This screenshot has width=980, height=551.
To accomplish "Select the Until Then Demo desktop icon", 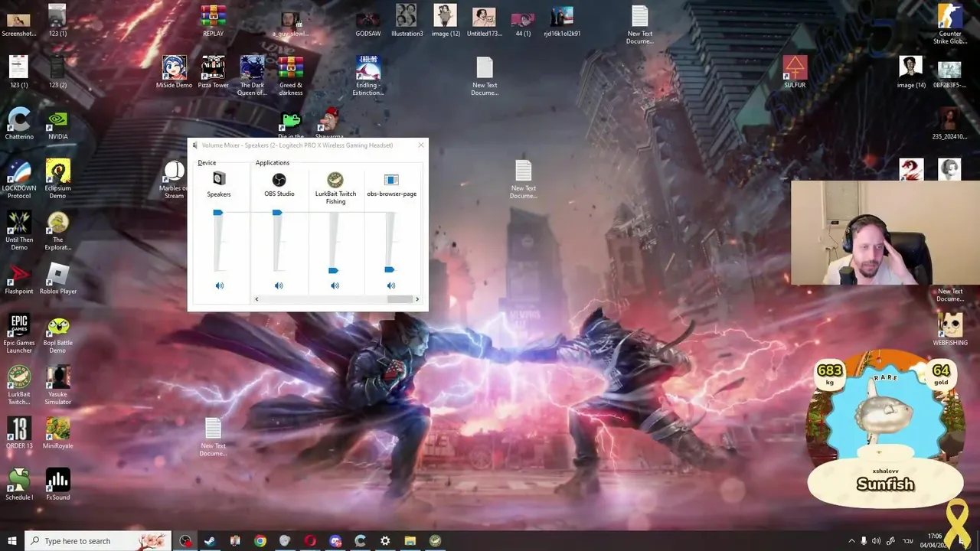I will coord(19,230).
